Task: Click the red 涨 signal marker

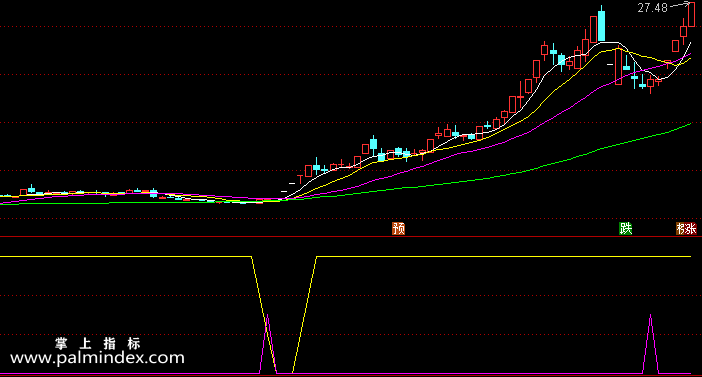Action: pos(690,229)
